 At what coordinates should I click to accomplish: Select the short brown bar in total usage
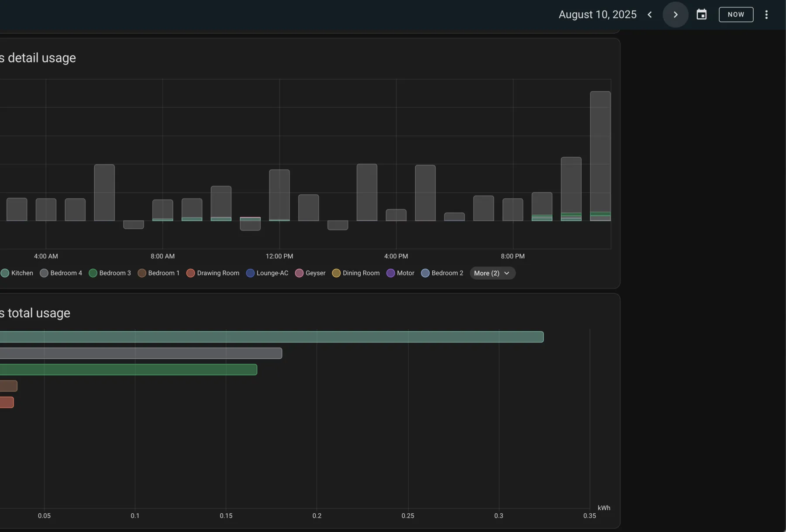click(x=9, y=386)
